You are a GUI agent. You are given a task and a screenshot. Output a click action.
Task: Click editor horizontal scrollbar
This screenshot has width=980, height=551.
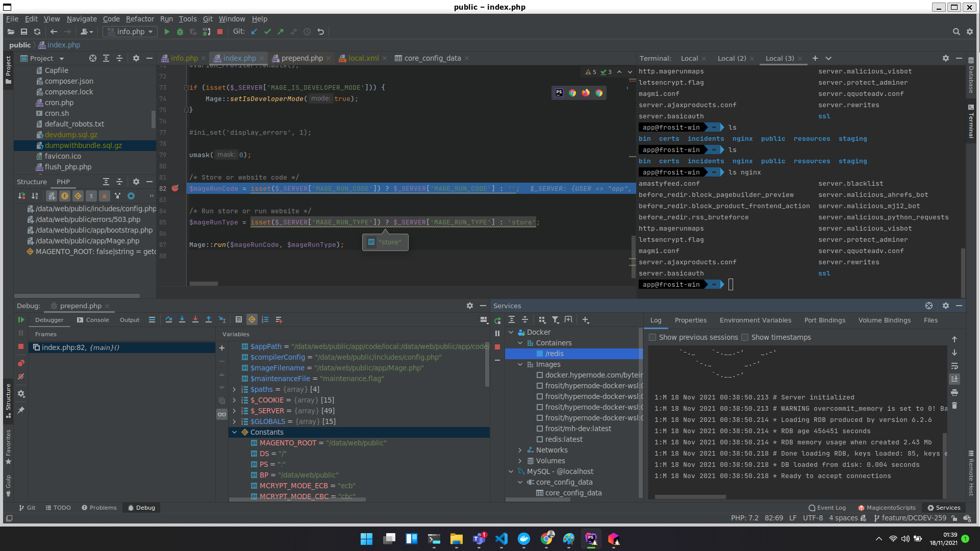tap(204, 284)
